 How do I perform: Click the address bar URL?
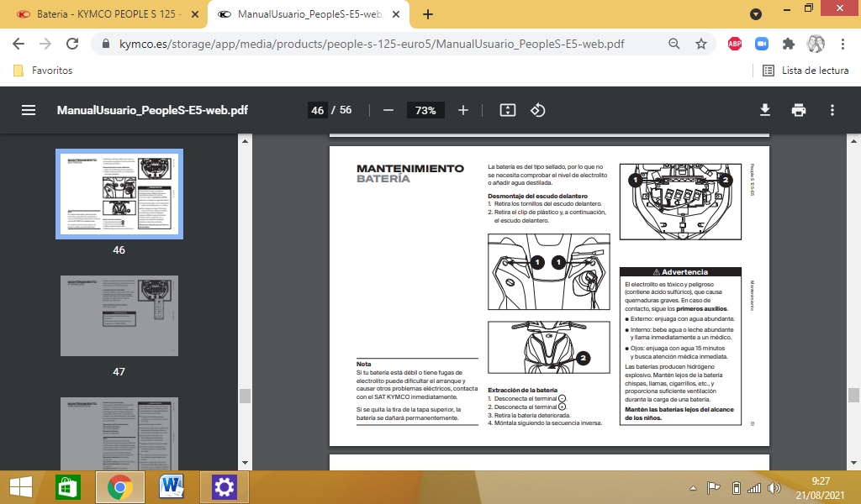pyautogui.click(x=372, y=44)
